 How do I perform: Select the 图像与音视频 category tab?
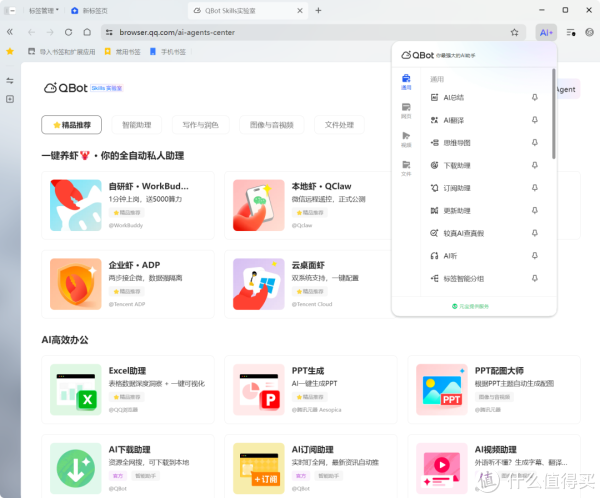coord(266,125)
